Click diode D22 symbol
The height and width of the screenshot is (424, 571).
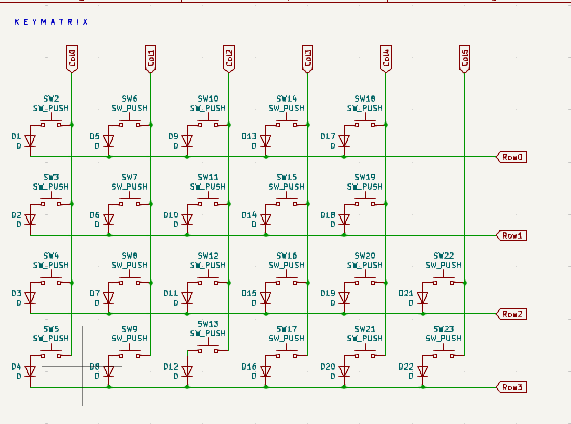(x=423, y=372)
